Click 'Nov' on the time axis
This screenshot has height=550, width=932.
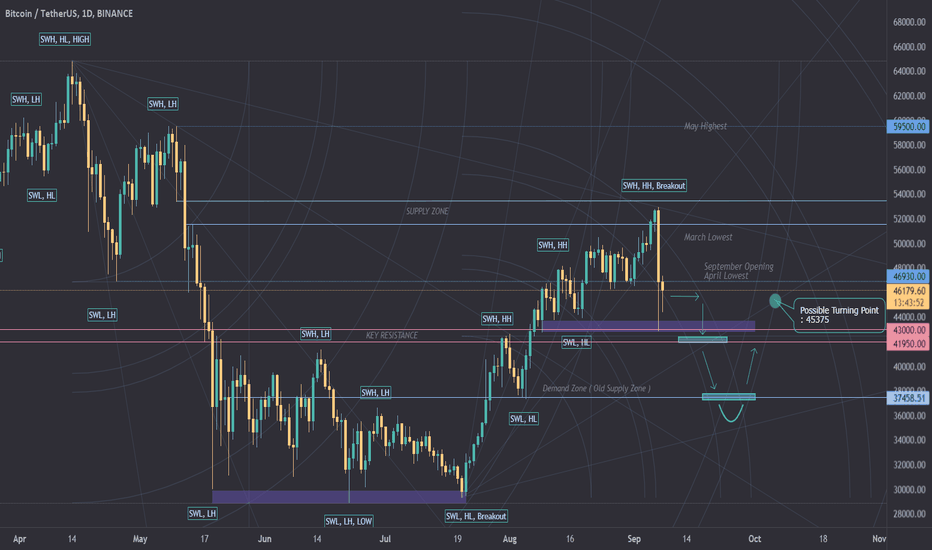tap(879, 539)
